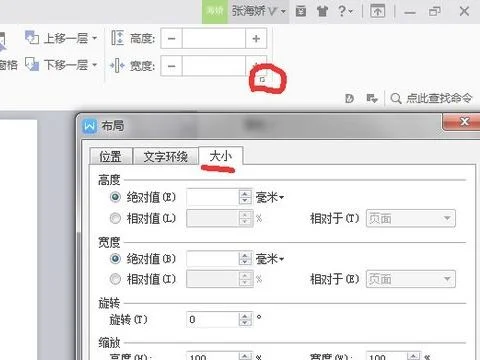Decrease ribbon height with minus button
Viewport: 480px width, 360px height.
pyautogui.click(x=172, y=39)
